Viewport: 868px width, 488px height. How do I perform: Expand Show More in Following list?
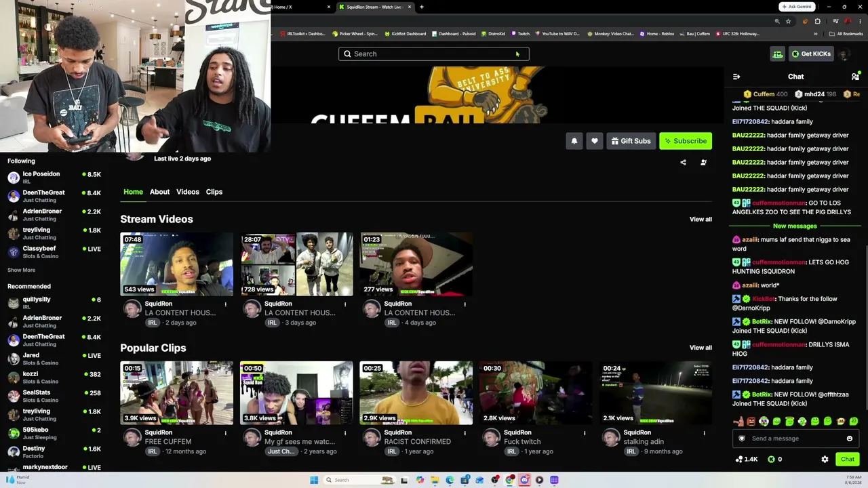tap(21, 270)
